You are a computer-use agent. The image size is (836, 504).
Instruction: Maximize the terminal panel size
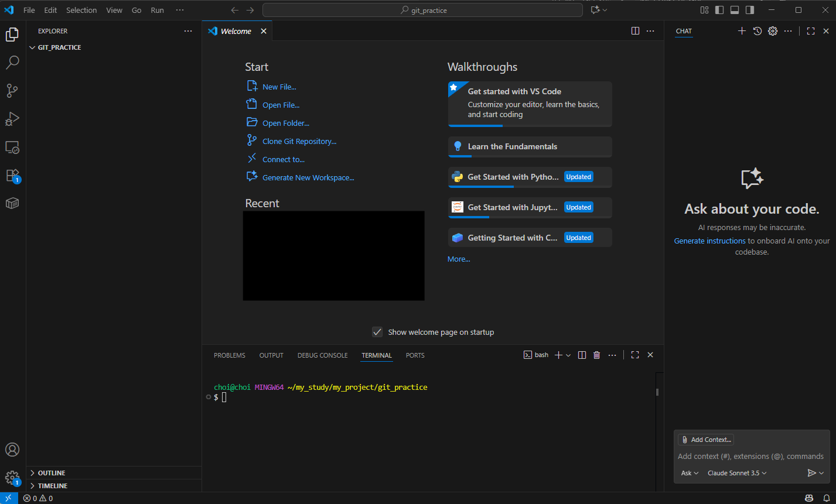[635, 355]
